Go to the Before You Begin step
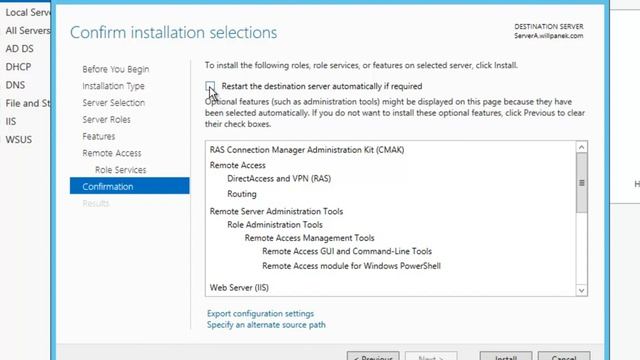The image size is (640, 360). 116,69
